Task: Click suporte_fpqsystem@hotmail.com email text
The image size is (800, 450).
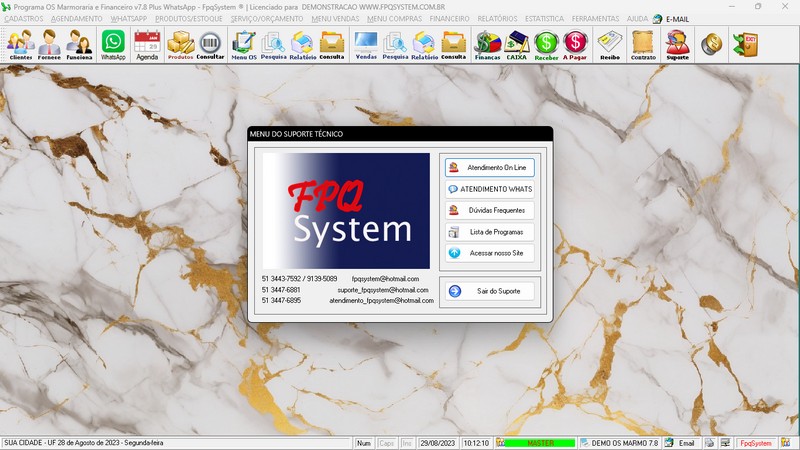Action: coord(383,290)
